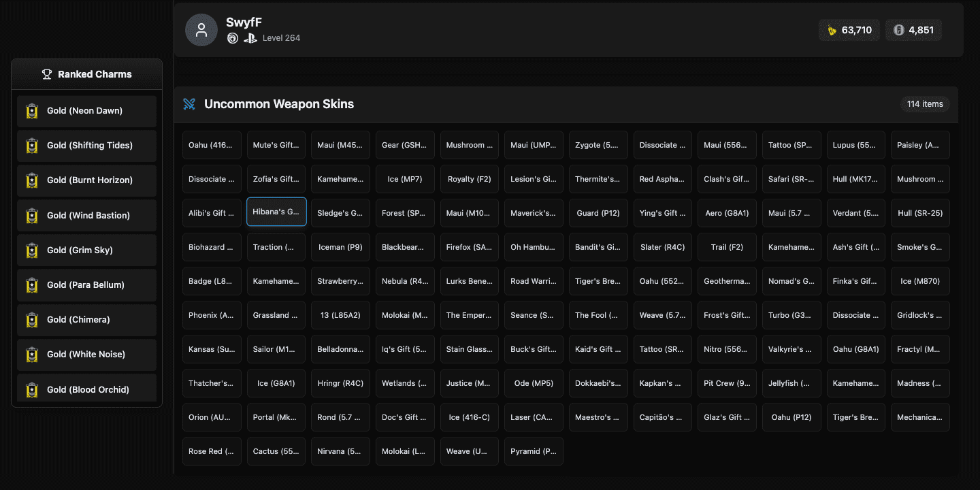Click the user avatar profile icon
This screenshot has width=980, height=490.
click(x=201, y=30)
